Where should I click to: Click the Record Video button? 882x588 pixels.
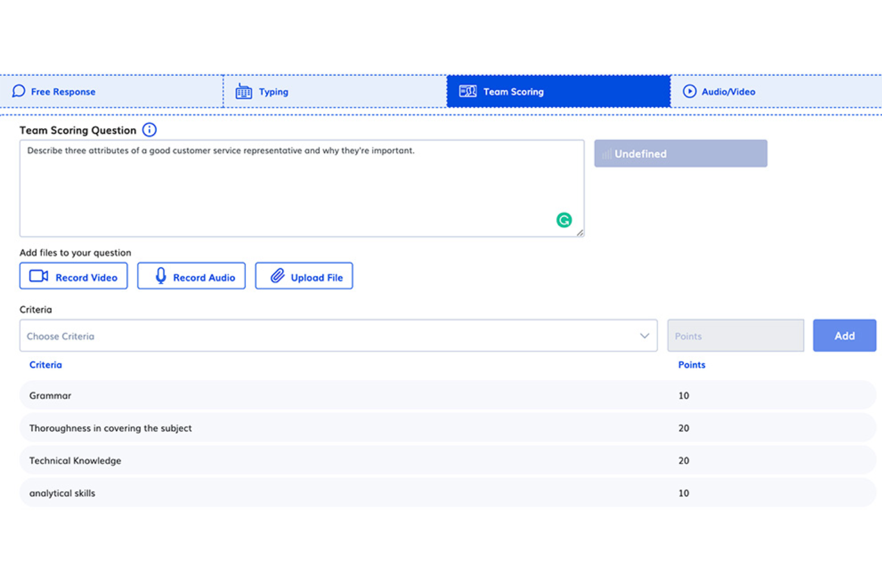[x=73, y=276]
